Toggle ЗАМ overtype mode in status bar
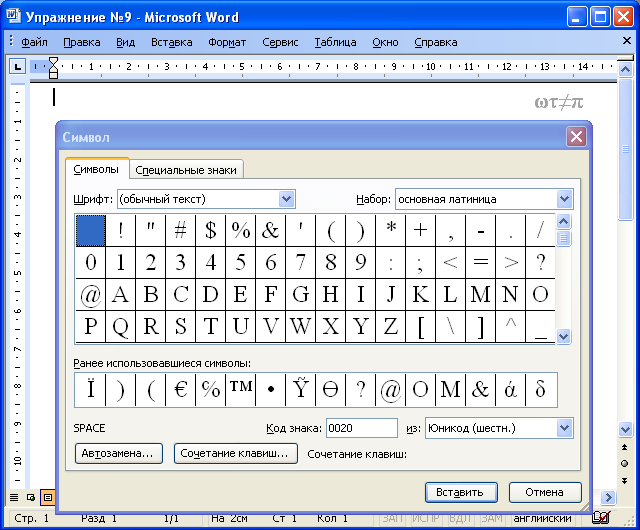640x530 pixels. [x=492, y=519]
